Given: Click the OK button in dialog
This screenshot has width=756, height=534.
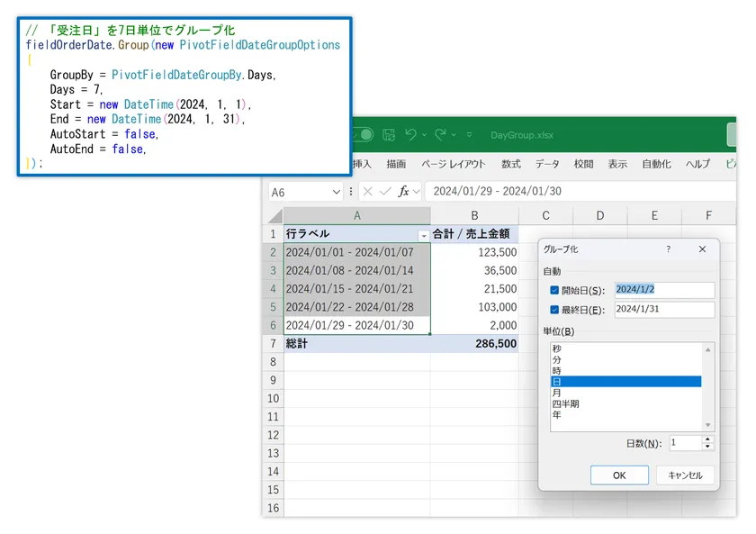Looking at the screenshot, I should (x=619, y=475).
